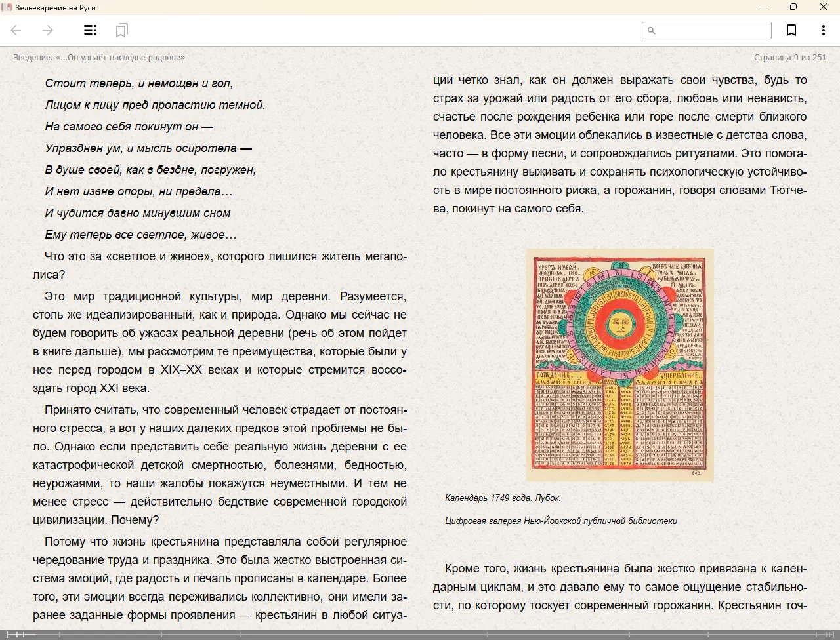This screenshot has height=640, width=840.
Task: Click the forward navigation arrow
Action: coord(48,30)
